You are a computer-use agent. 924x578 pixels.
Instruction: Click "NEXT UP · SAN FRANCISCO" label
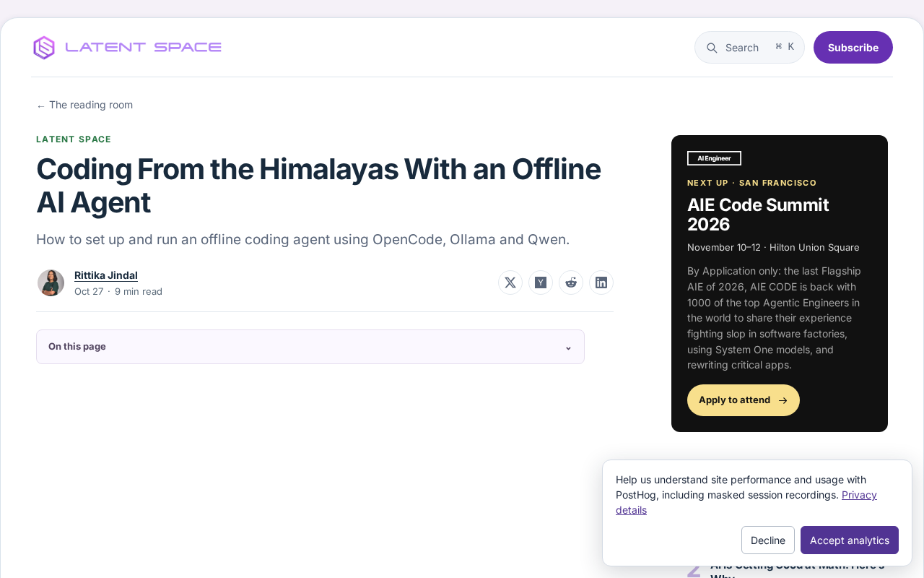click(x=752, y=183)
